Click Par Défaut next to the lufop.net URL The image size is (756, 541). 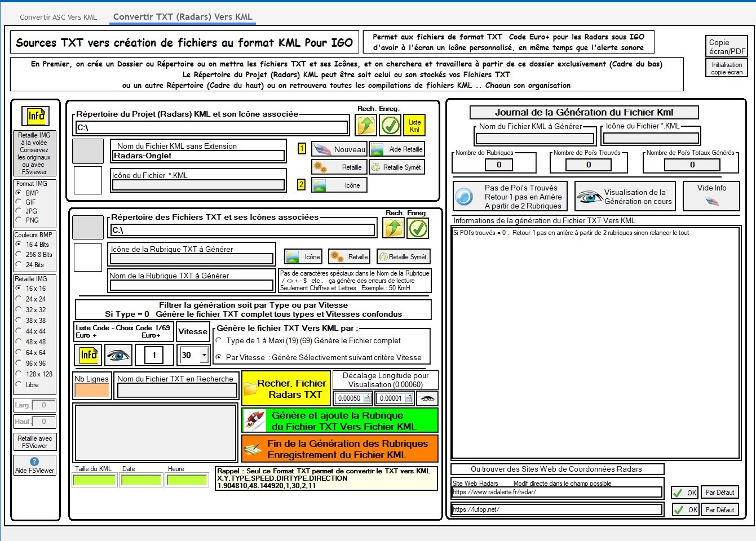pos(720,509)
